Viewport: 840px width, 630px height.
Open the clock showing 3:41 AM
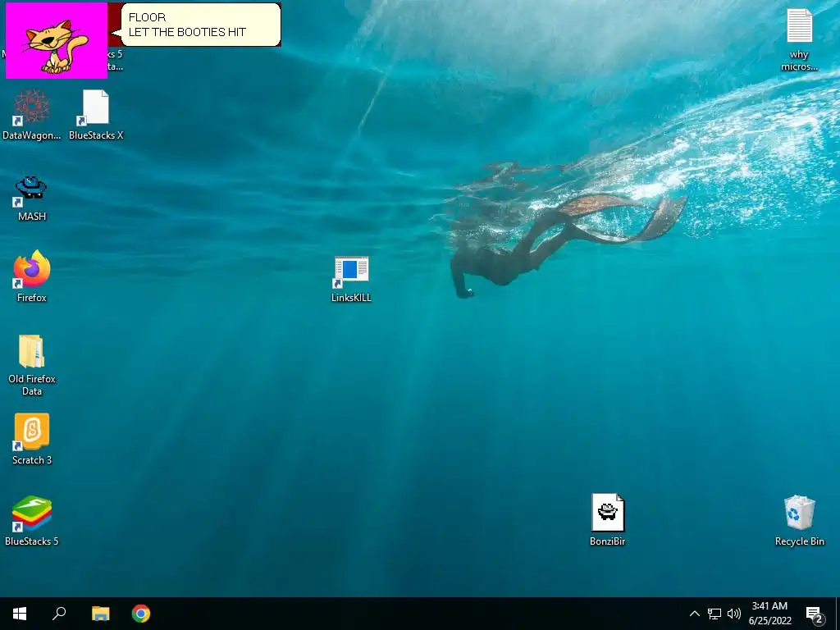[769, 614]
